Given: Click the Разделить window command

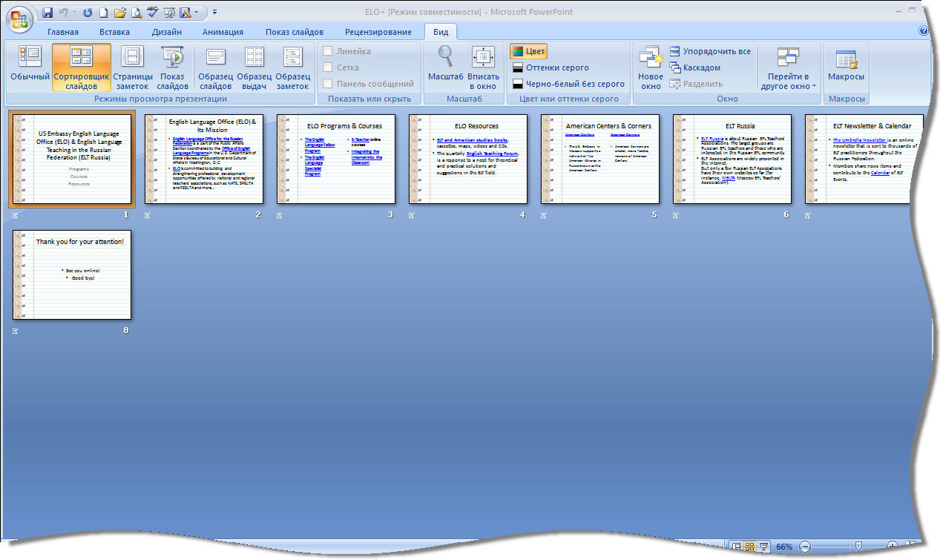Looking at the screenshot, I should [x=695, y=84].
